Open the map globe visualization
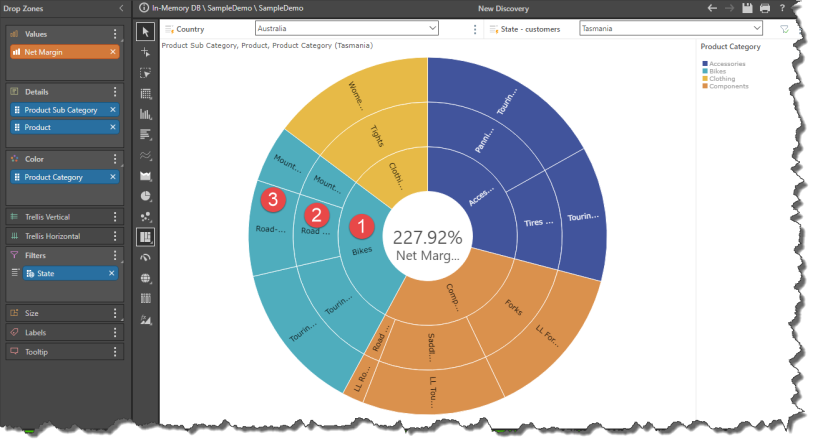818x446 pixels. click(146, 278)
